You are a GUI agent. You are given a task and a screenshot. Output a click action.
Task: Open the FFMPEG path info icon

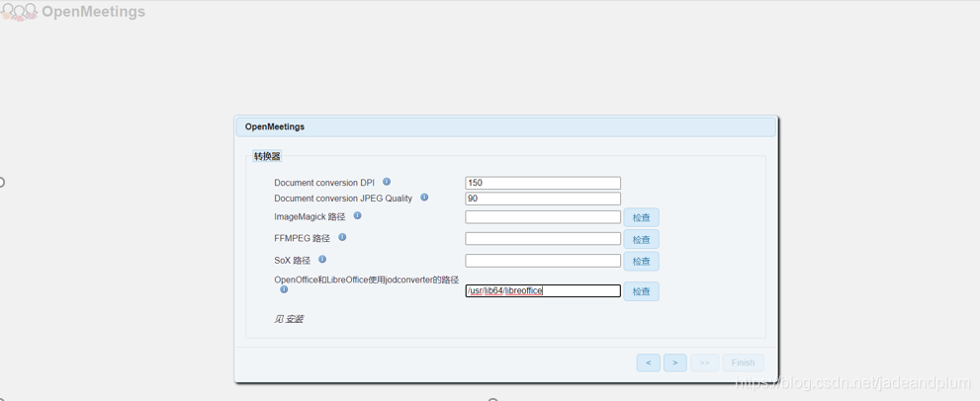[x=342, y=237]
